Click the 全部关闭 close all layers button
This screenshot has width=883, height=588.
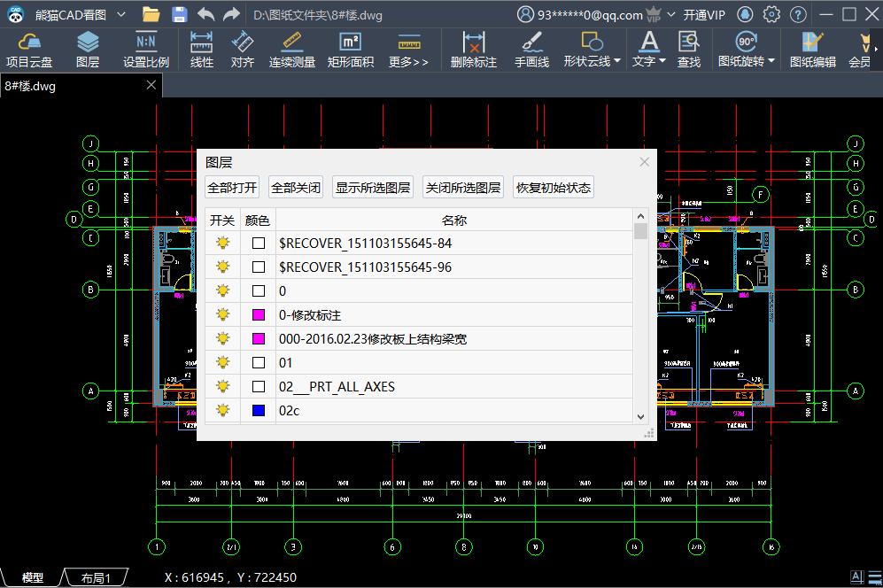click(x=297, y=187)
